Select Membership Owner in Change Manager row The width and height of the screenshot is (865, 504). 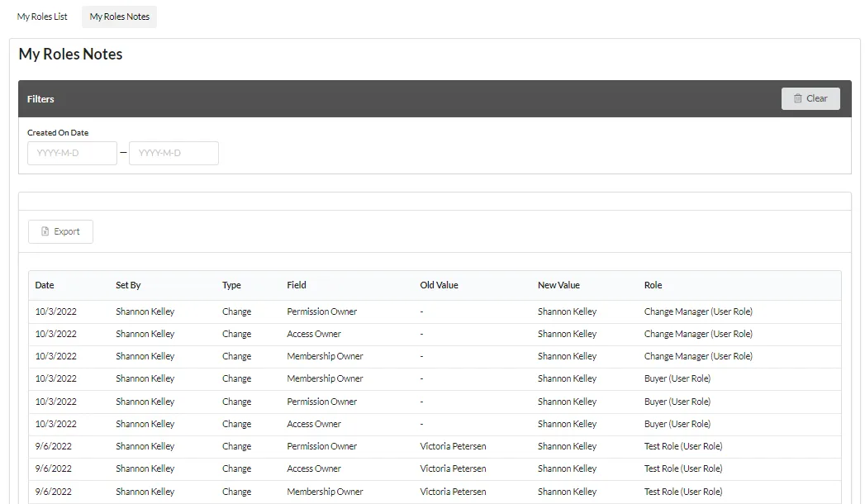point(325,356)
